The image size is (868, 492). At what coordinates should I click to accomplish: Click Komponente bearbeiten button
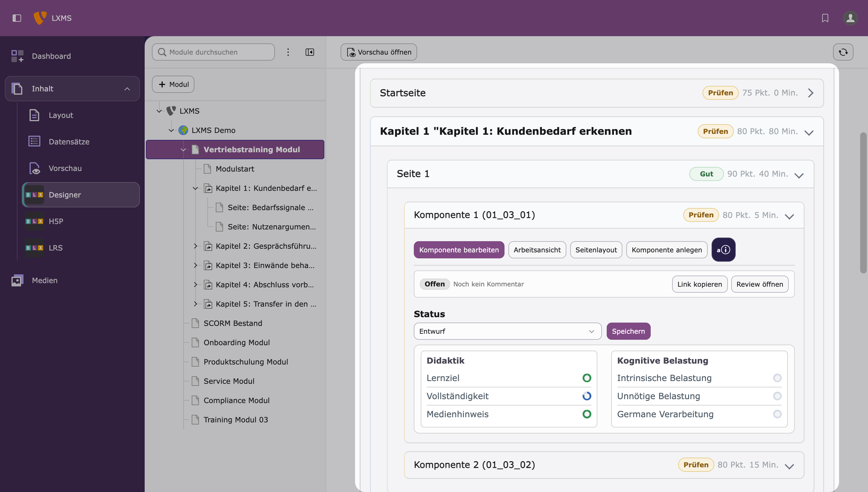click(459, 250)
